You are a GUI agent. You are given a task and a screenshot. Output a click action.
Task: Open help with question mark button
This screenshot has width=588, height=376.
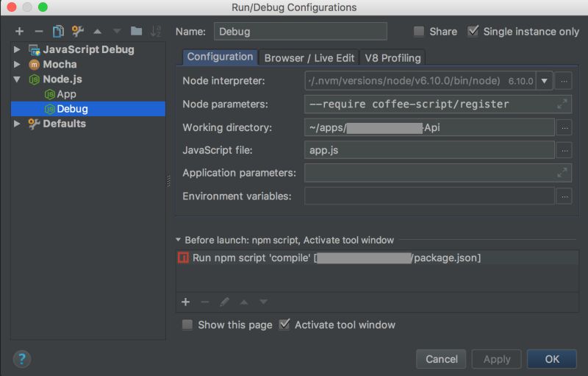tap(22, 359)
